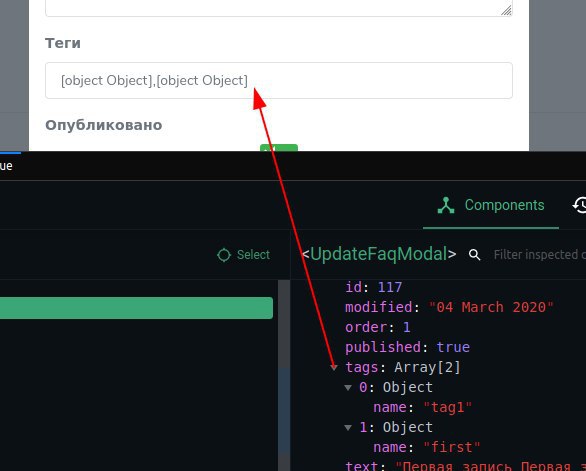Click the name "first" value
Screen dimensions: 586x471
pos(452,447)
